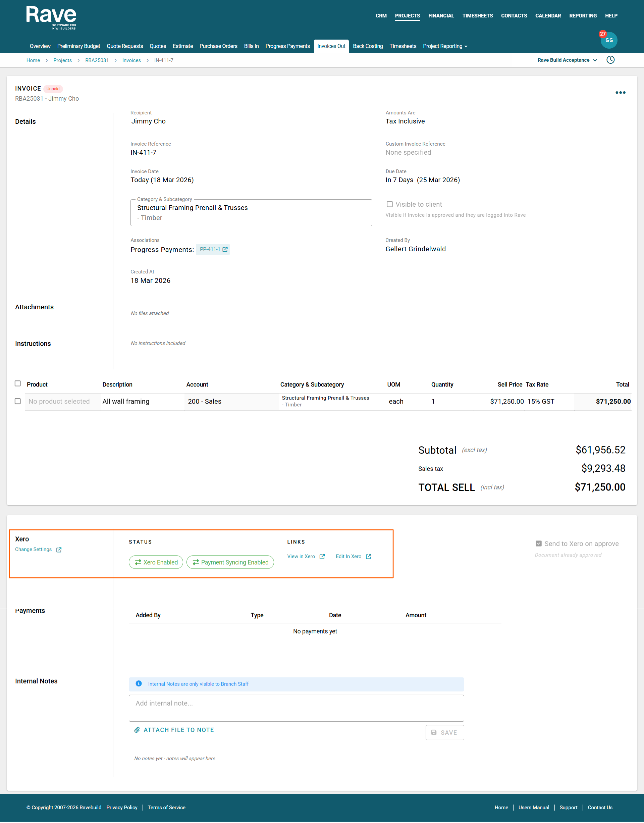Click the Rave logo
The width and height of the screenshot is (644, 823).
[51, 17]
